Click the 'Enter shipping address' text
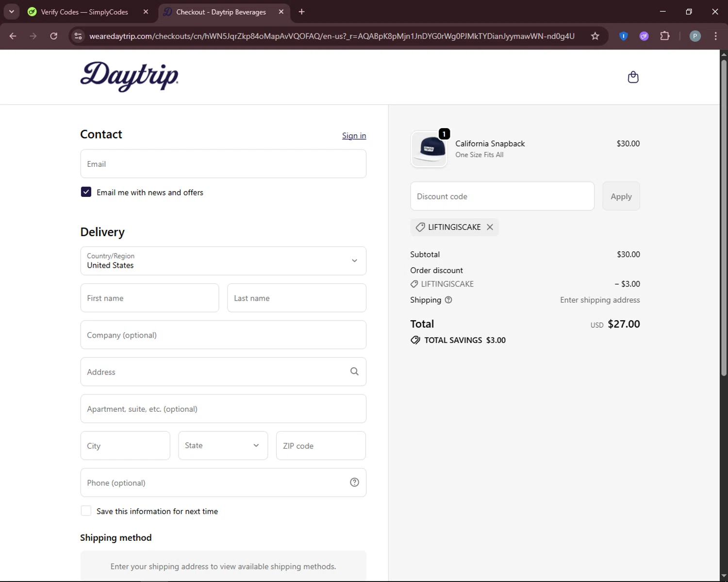 (x=600, y=300)
